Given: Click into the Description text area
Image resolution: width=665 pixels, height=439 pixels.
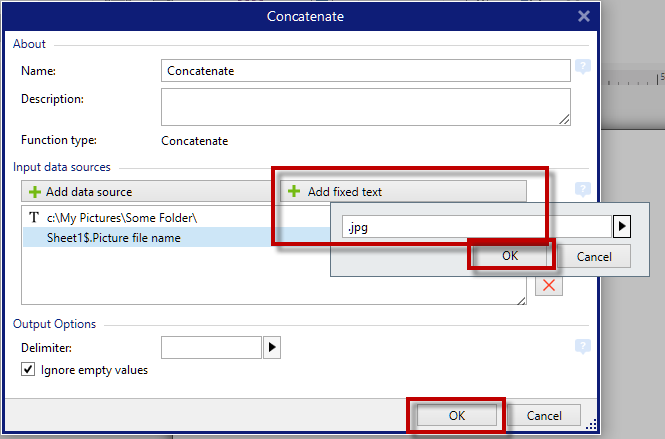Looking at the screenshot, I should [x=365, y=106].
